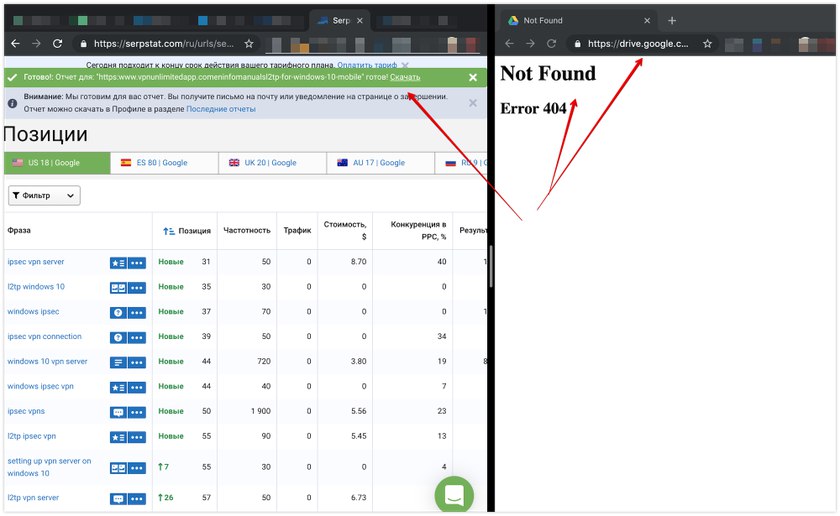840x516 pixels.
Task: Click question icon for windows ipsec row
Action: point(118,313)
